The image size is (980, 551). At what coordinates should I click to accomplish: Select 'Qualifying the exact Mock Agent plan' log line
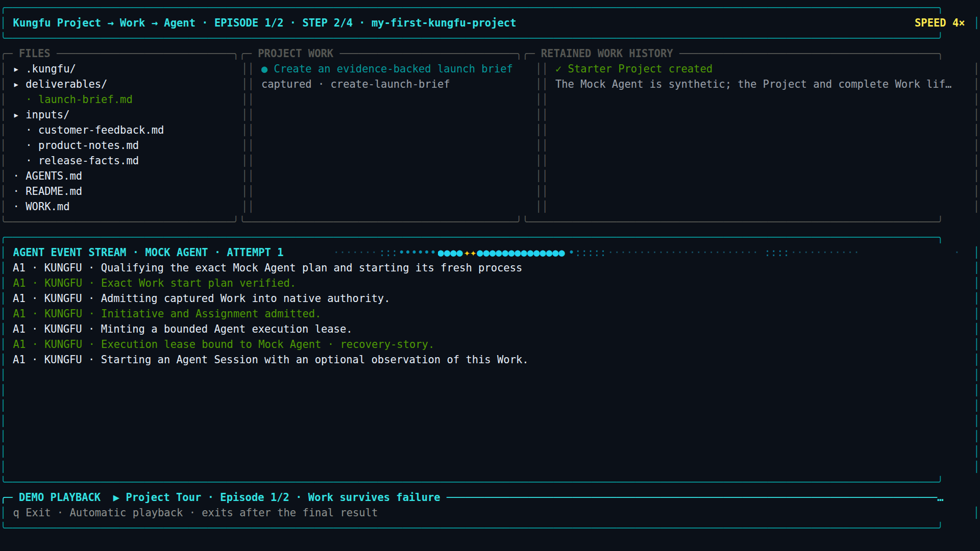coord(267,268)
